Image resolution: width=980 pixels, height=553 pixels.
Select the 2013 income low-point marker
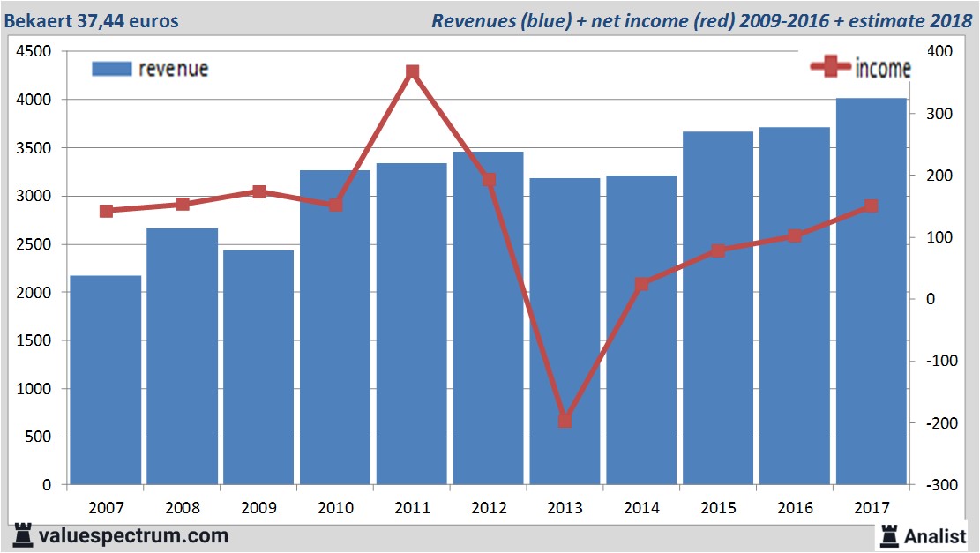[x=565, y=421]
